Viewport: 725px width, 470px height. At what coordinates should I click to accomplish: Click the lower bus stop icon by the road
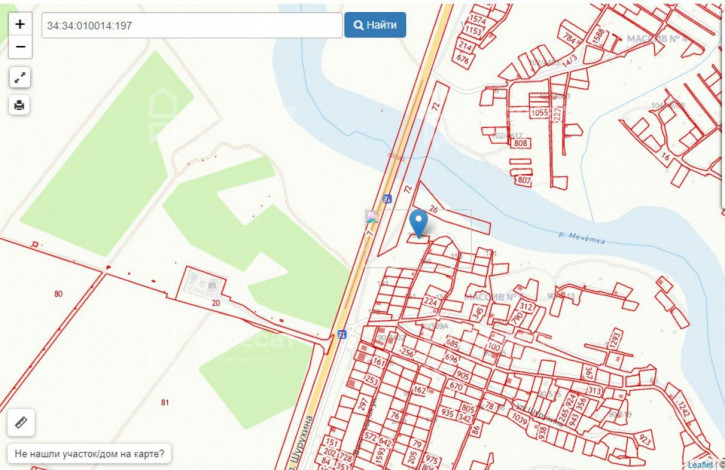point(342,334)
